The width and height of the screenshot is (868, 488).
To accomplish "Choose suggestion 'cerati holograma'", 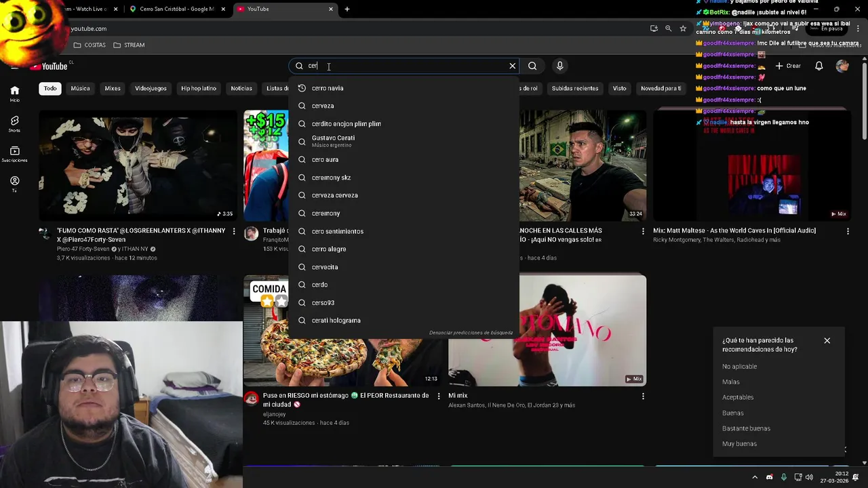I will 403,320.
